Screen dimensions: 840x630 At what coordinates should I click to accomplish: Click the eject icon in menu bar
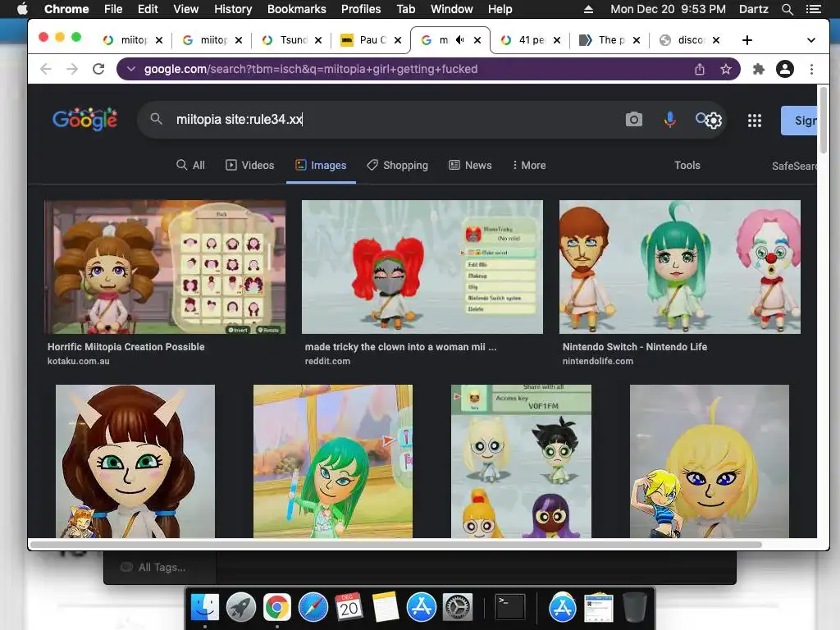pos(588,9)
